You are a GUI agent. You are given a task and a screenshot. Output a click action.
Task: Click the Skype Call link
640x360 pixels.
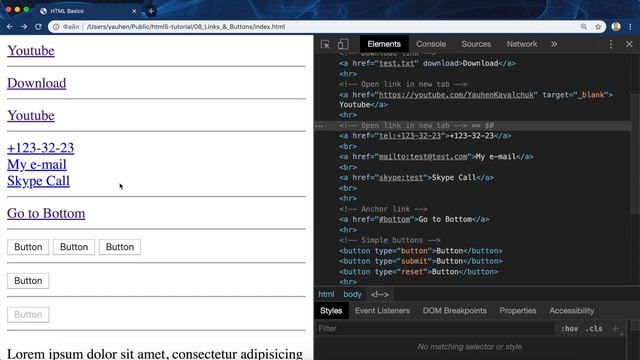coord(38,181)
